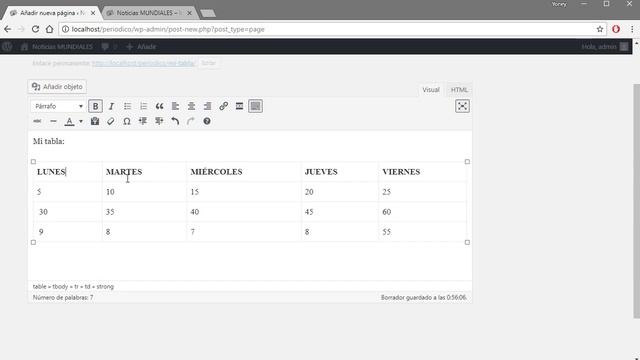Align text right
The height and width of the screenshot is (360, 640).
(207, 106)
